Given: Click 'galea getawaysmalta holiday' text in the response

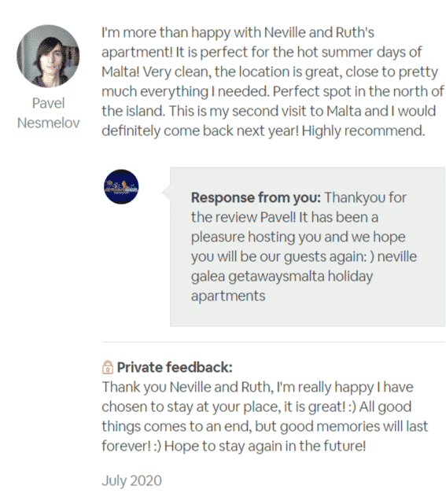Looking at the screenshot, I should point(282,276).
